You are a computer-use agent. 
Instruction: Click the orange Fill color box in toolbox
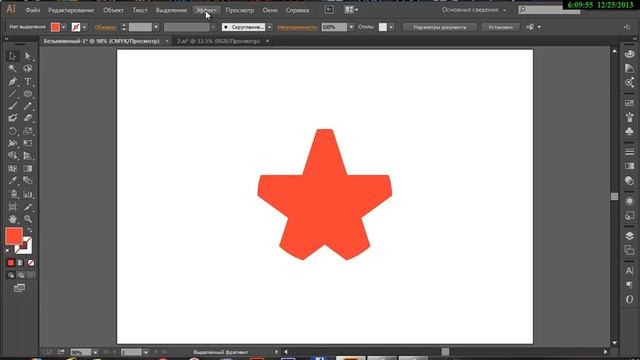click(13, 236)
